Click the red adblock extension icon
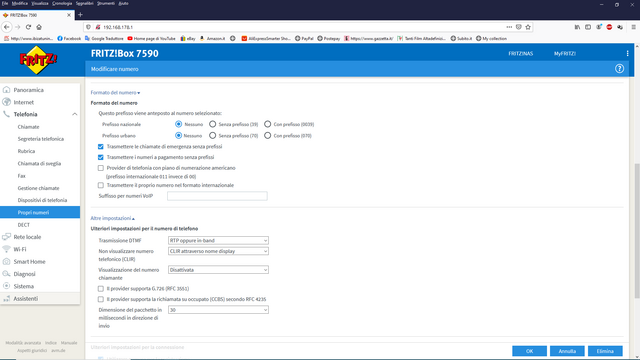Image resolution: width=640 pixels, height=360 pixels. coord(609,27)
